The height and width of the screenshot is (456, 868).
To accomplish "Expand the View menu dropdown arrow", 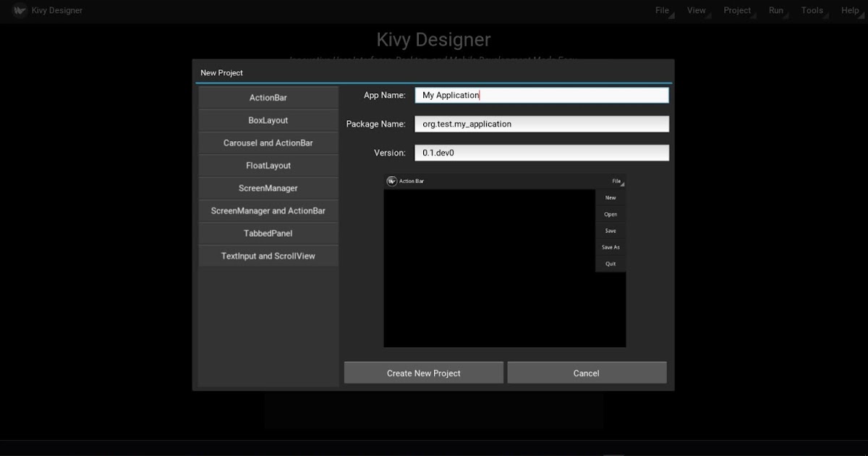I will [x=707, y=14].
